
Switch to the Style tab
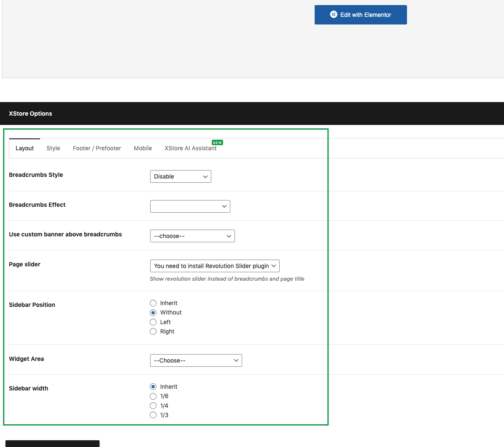coord(54,148)
